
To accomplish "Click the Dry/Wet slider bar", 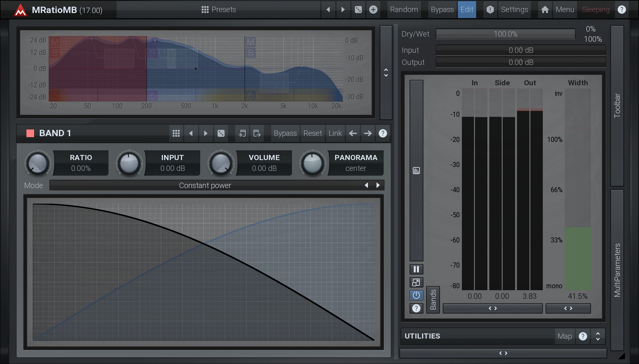I will [505, 34].
